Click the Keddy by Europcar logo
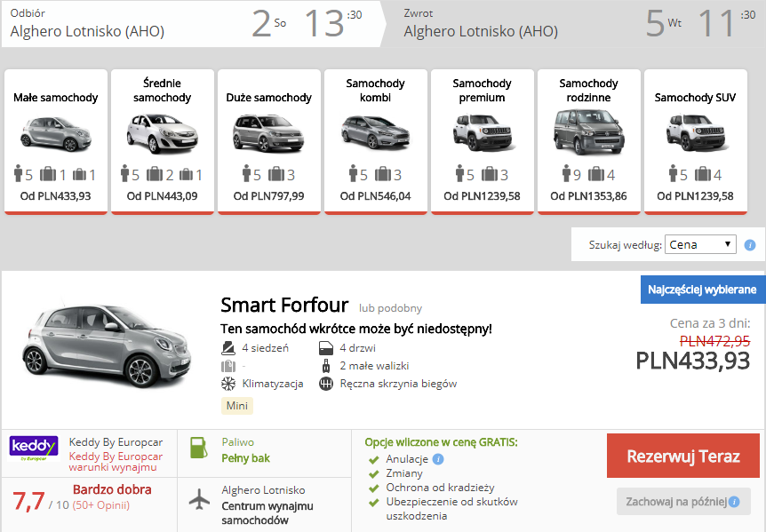Image resolution: width=766 pixels, height=532 pixels. (34, 449)
